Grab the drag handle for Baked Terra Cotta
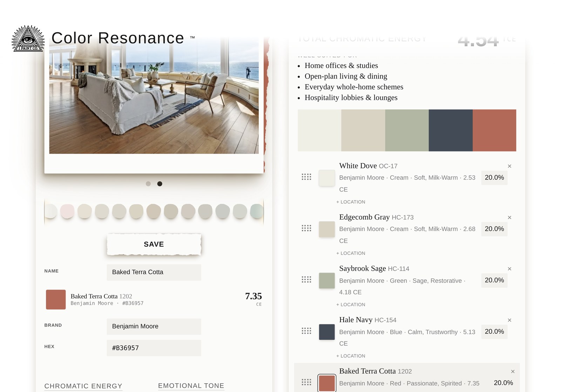Image resolution: width=561 pixels, height=392 pixels. tap(306, 382)
